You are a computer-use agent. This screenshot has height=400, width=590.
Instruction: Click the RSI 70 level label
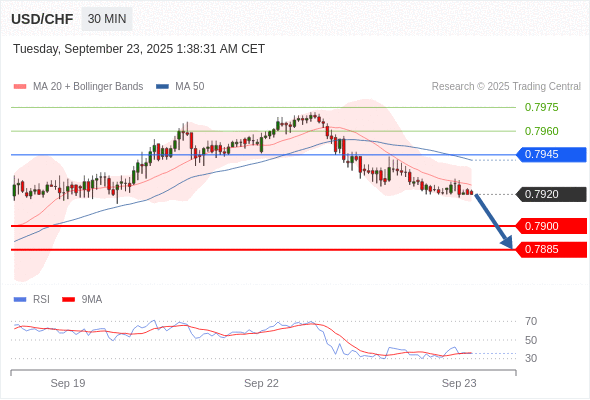click(531, 321)
